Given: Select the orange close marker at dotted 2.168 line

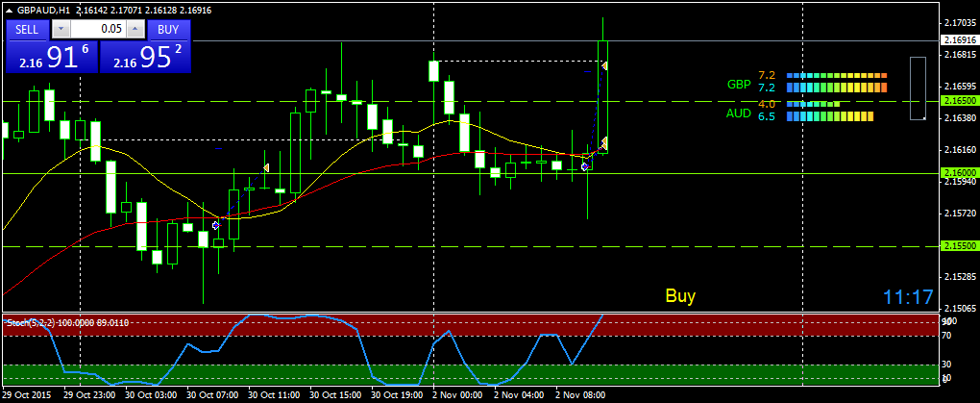Looking at the screenshot, I should 605,65.
